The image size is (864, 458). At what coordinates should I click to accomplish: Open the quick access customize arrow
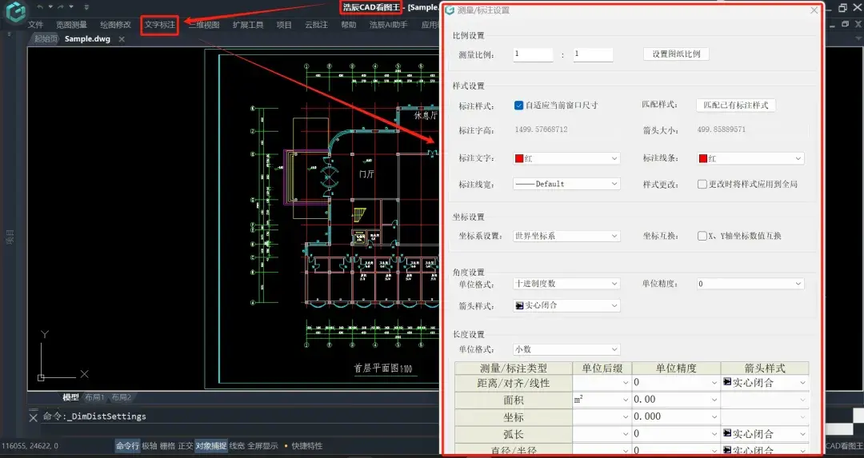coord(87,7)
